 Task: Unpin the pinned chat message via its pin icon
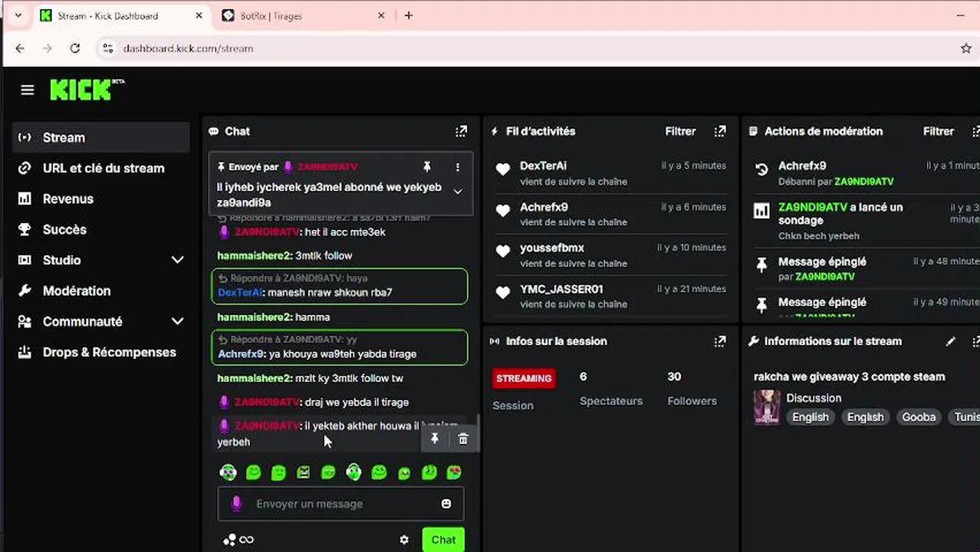point(427,167)
